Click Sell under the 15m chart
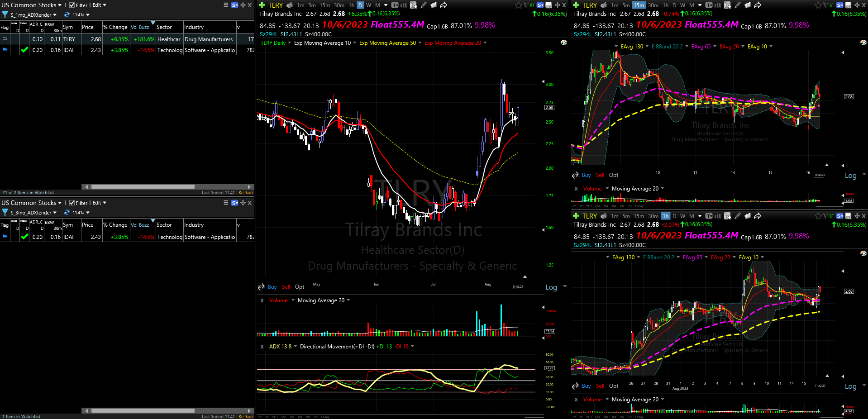 600,175
